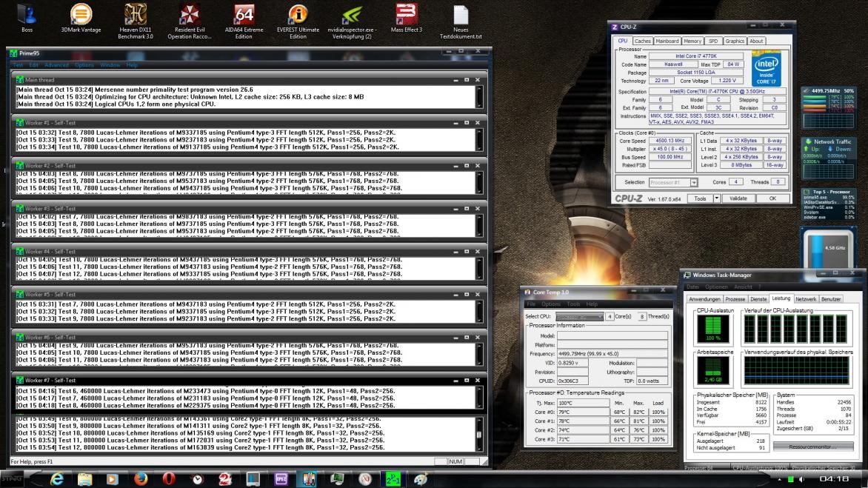Click the Main thread window scrollbar in Prime95
This screenshot has height=488, width=868.
[479, 97]
